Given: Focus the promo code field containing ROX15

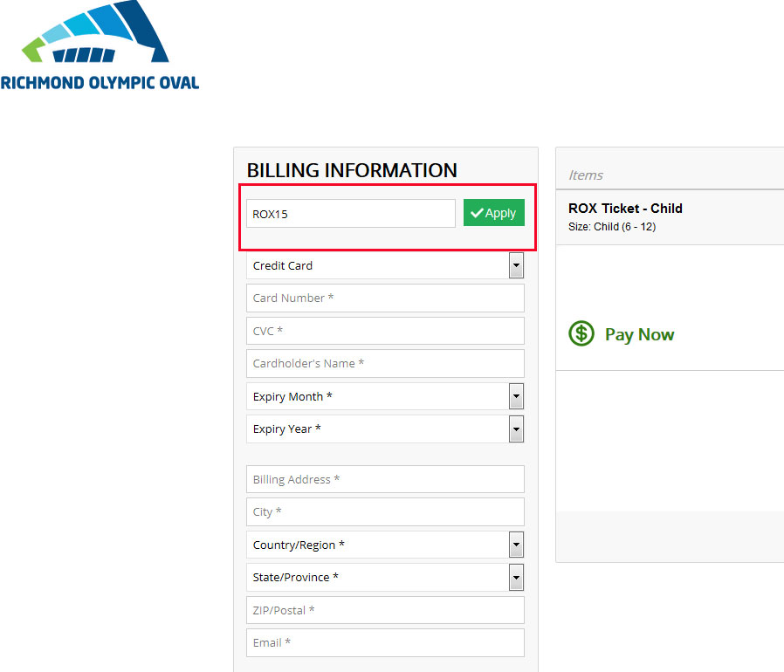Looking at the screenshot, I should pos(350,214).
